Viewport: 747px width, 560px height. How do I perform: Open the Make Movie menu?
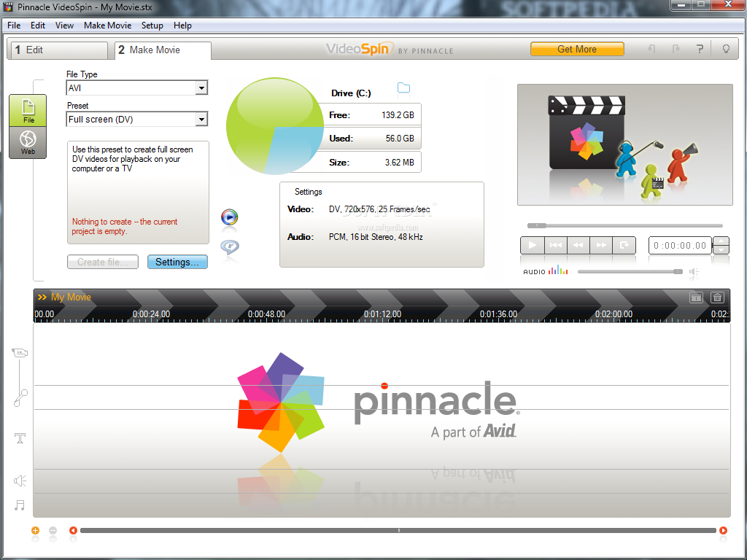[x=108, y=26]
